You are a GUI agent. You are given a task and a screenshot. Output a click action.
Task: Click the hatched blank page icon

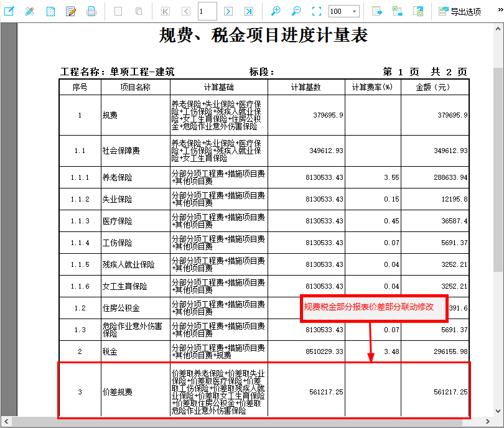50,11
